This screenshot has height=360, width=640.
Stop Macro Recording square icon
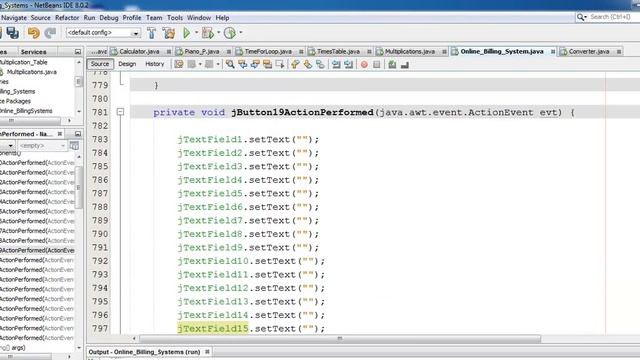[x=376, y=64]
